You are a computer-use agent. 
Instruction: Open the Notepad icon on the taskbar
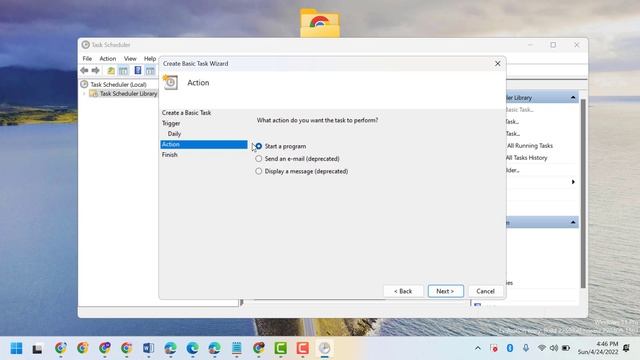pos(236,348)
